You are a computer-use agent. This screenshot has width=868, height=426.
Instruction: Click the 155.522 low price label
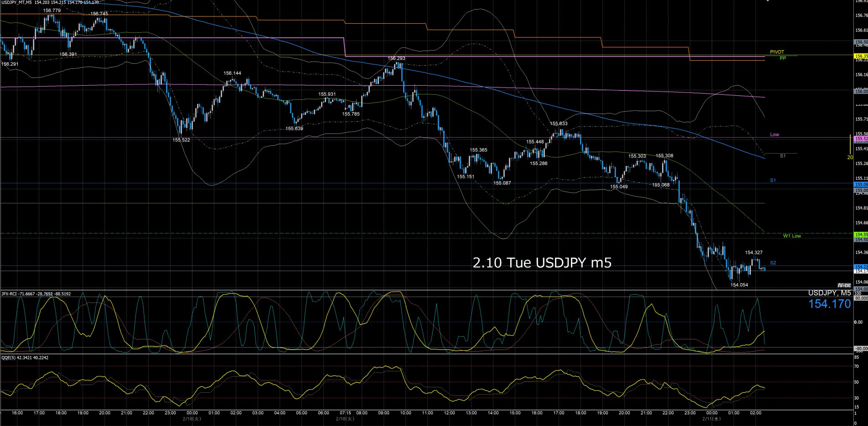(181, 140)
